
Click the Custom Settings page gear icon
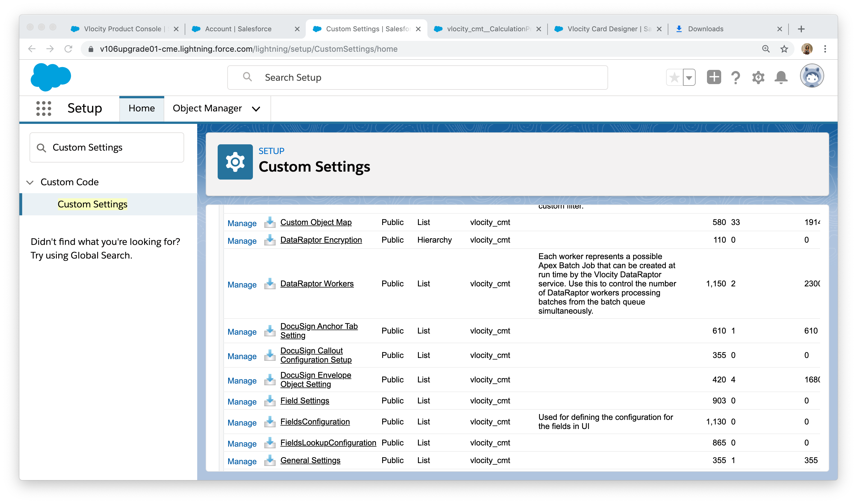(x=235, y=162)
